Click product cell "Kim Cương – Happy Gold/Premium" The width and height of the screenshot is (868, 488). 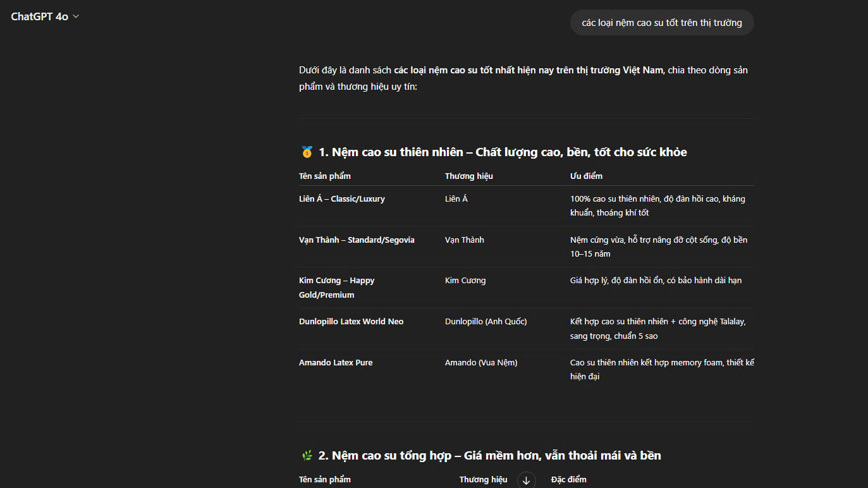[x=337, y=288]
